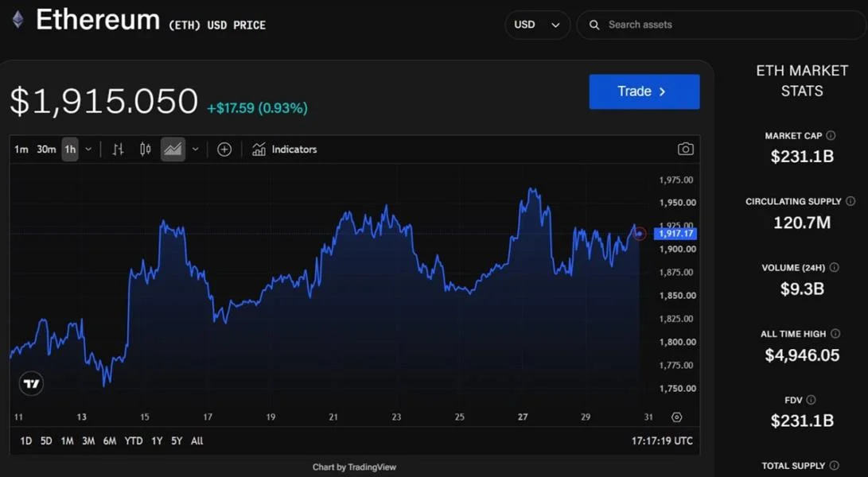The height and width of the screenshot is (477, 868).
Task: Click the $1,915.050 price text
Action: tap(104, 102)
